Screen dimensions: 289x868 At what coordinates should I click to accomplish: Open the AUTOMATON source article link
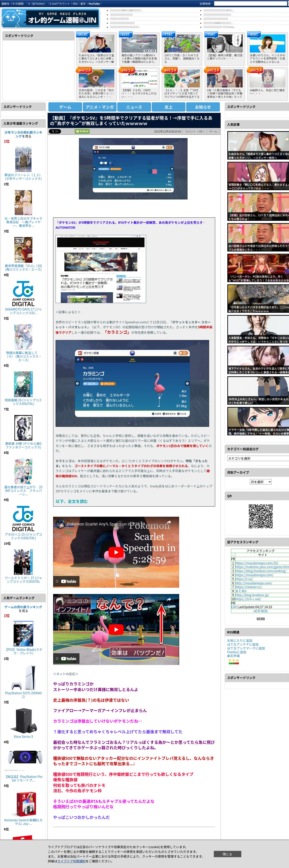point(130,225)
